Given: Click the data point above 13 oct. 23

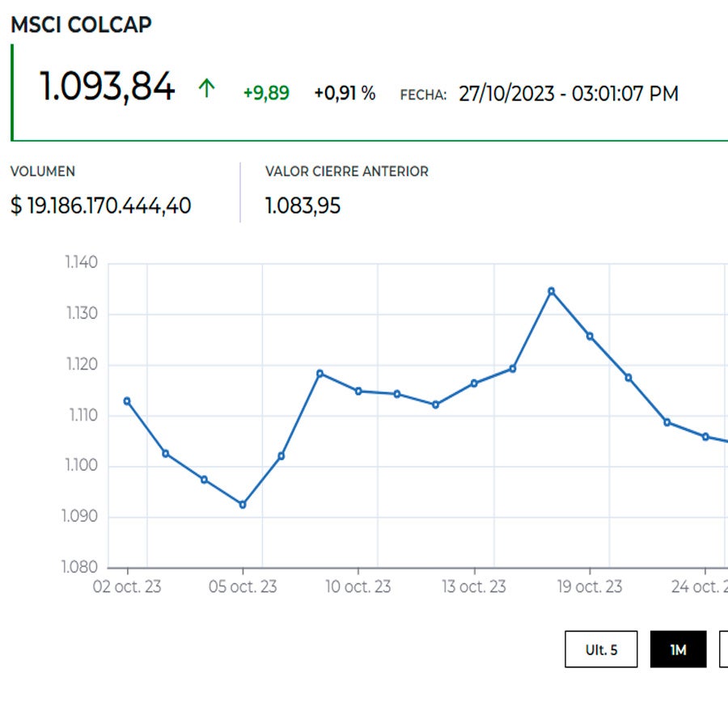Looking at the screenshot, I should coord(474,383).
